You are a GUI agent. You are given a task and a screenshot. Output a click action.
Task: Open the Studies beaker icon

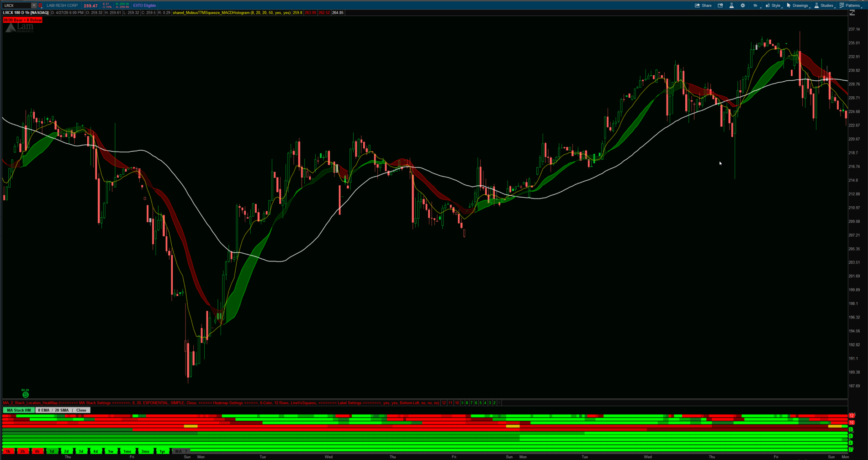[x=817, y=5]
